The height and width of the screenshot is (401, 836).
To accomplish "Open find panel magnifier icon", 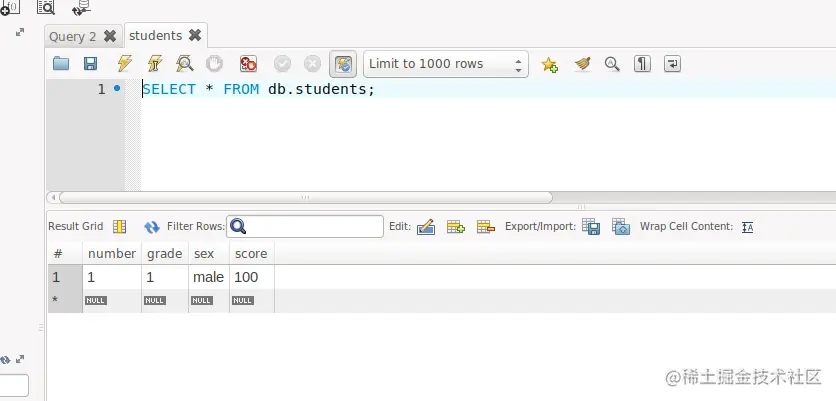I will point(612,64).
